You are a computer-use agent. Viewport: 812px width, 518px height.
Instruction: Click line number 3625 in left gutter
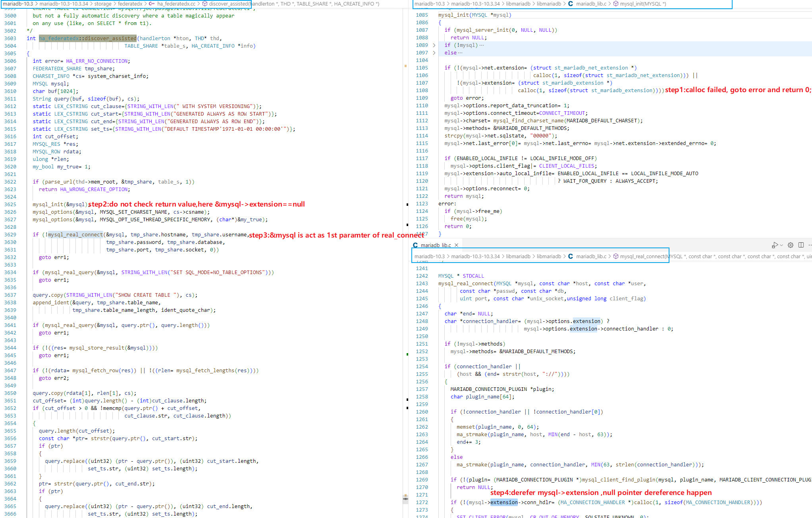[x=10, y=204]
